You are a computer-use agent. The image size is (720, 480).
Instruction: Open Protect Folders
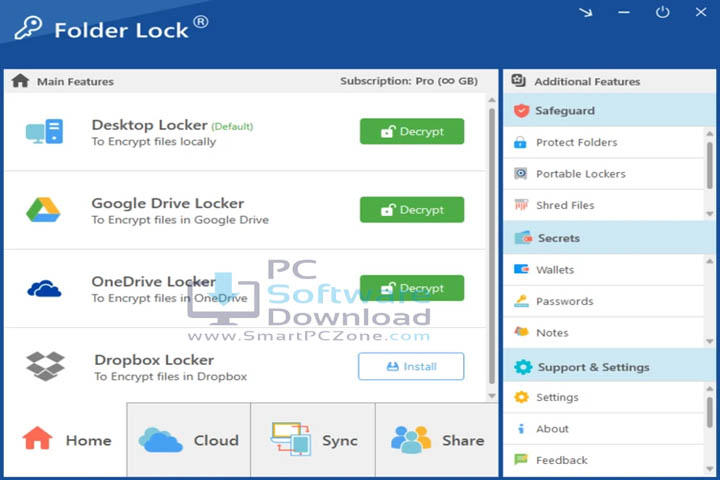(x=604, y=142)
